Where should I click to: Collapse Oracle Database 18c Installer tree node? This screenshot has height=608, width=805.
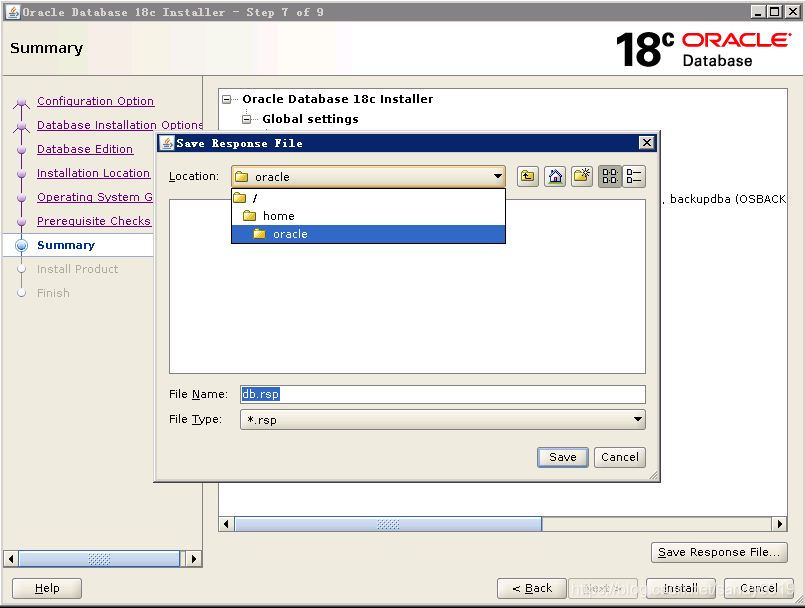click(x=226, y=99)
